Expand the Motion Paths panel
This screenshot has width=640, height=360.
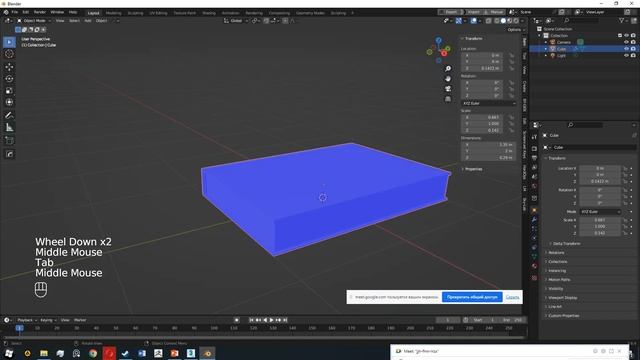(x=559, y=280)
